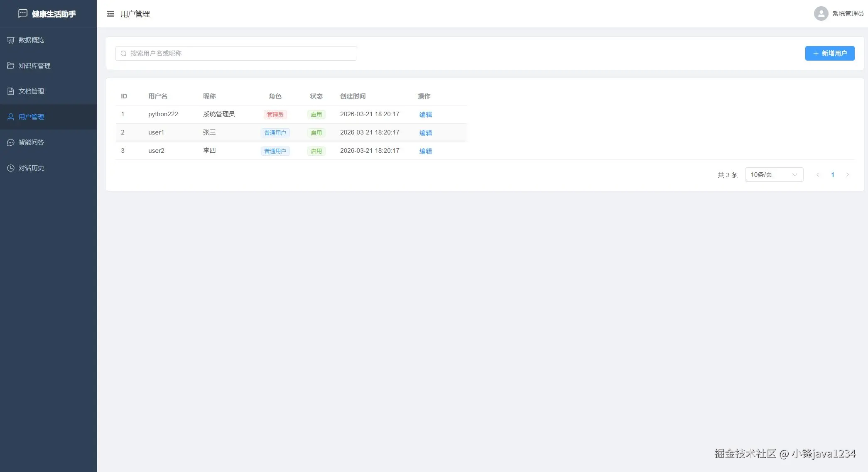
Task: Go to next page with right arrow
Action: pos(847,175)
